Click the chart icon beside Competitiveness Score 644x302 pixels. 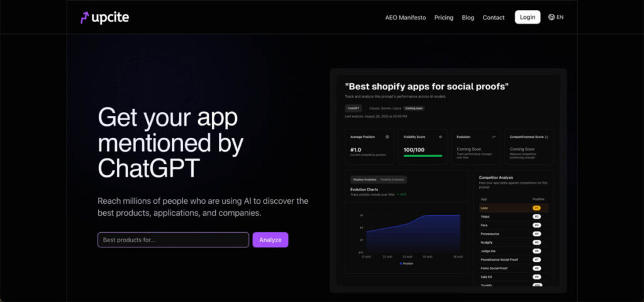pos(547,137)
